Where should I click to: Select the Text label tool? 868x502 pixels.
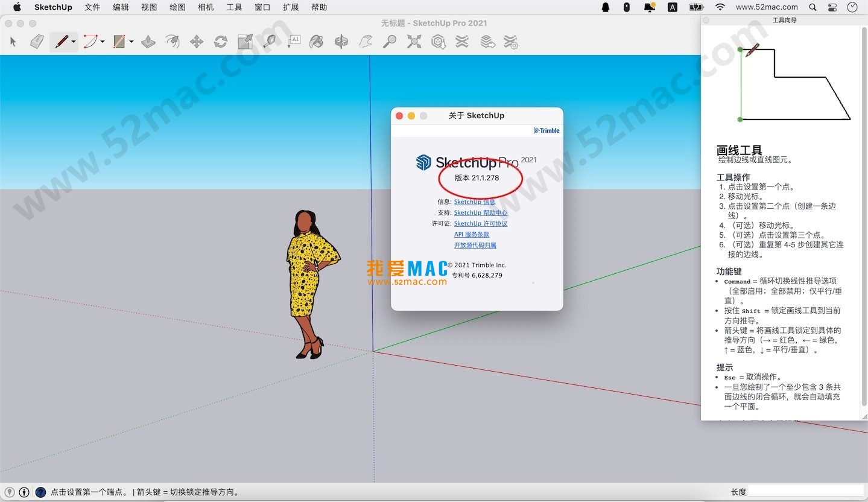(293, 42)
